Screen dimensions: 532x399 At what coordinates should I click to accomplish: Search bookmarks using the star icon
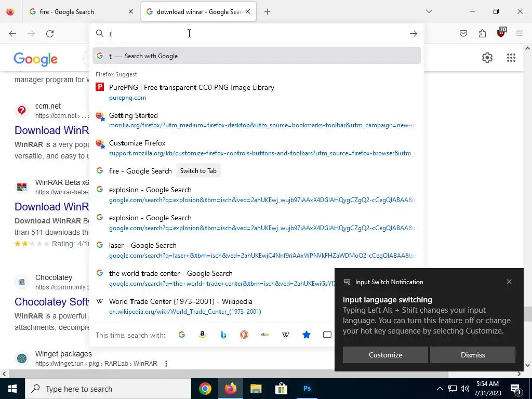click(307, 335)
